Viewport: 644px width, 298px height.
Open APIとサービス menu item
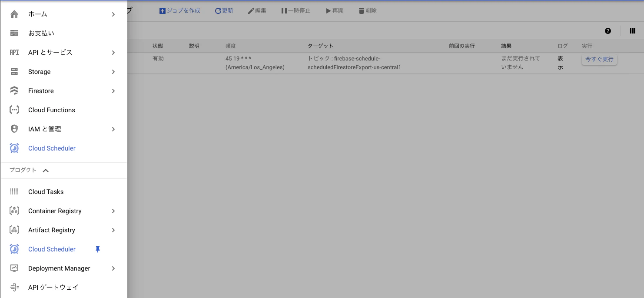(x=63, y=53)
